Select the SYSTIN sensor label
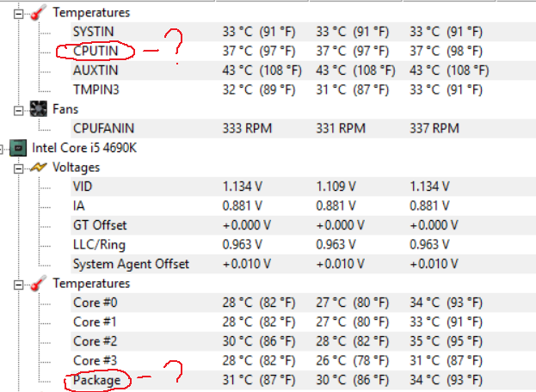 (93, 32)
